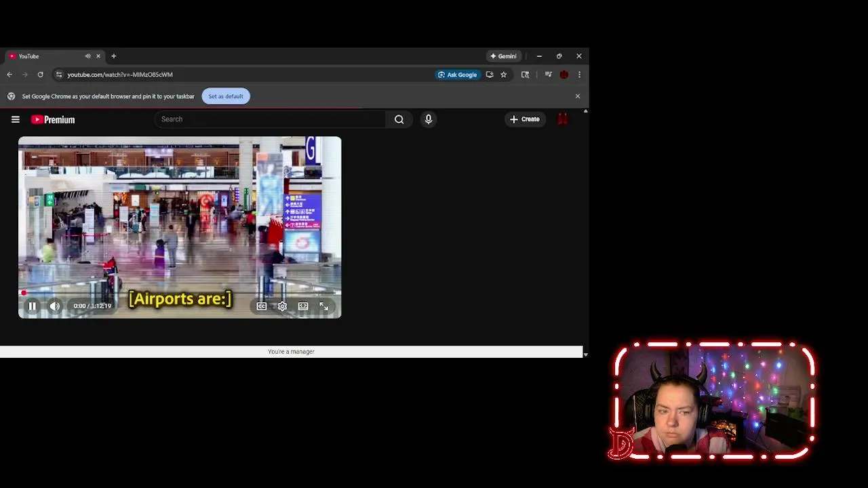This screenshot has width=868, height=488.
Task: Open media controls icon
Action: tap(549, 75)
